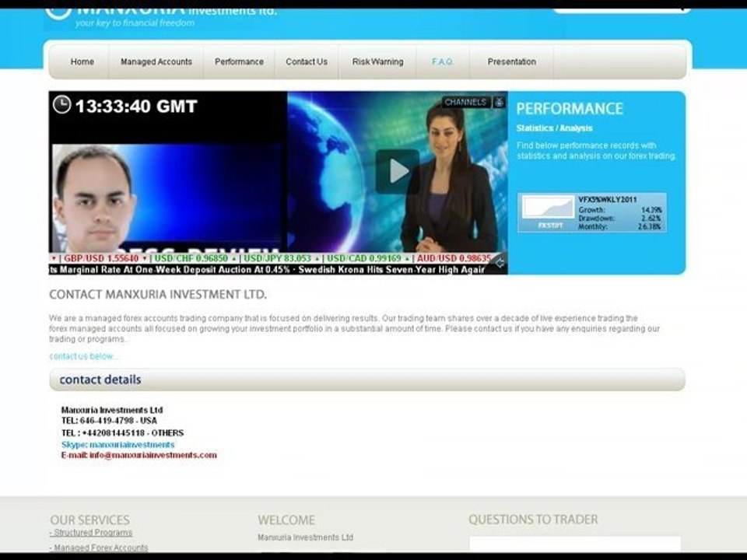Open the Home menu item
747x560 pixels.
click(x=82, y=62)
